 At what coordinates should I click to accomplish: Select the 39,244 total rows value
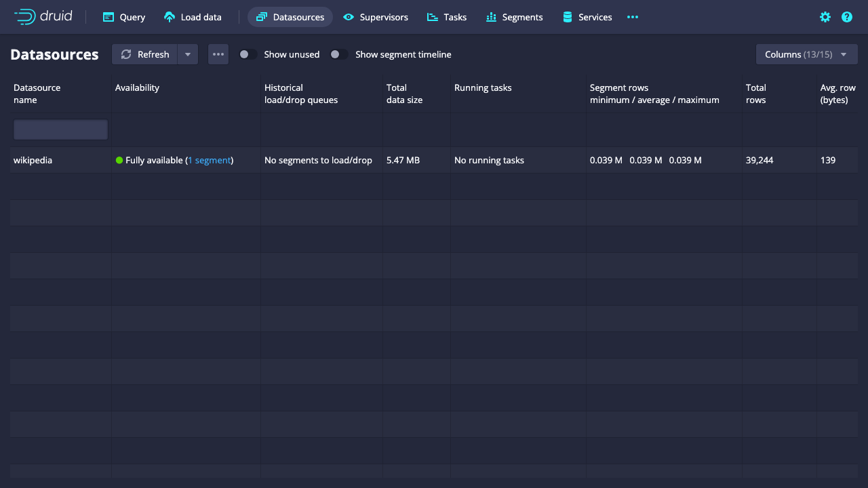759,161
